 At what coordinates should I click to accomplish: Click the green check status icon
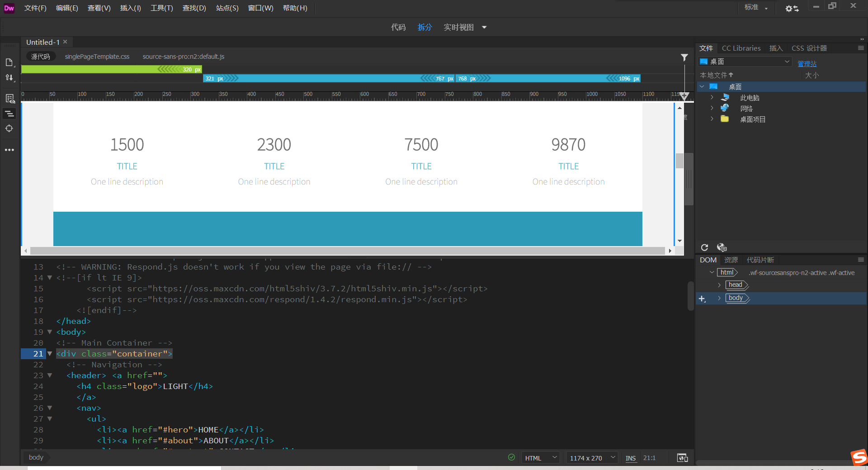(x=511, y=457)
